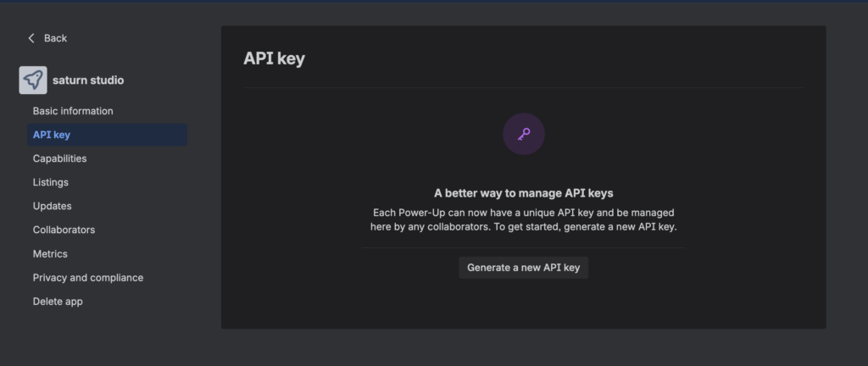This screenshot has width=868, height=366.
Task: Click the API key page heading
Action: click(274, 58)
